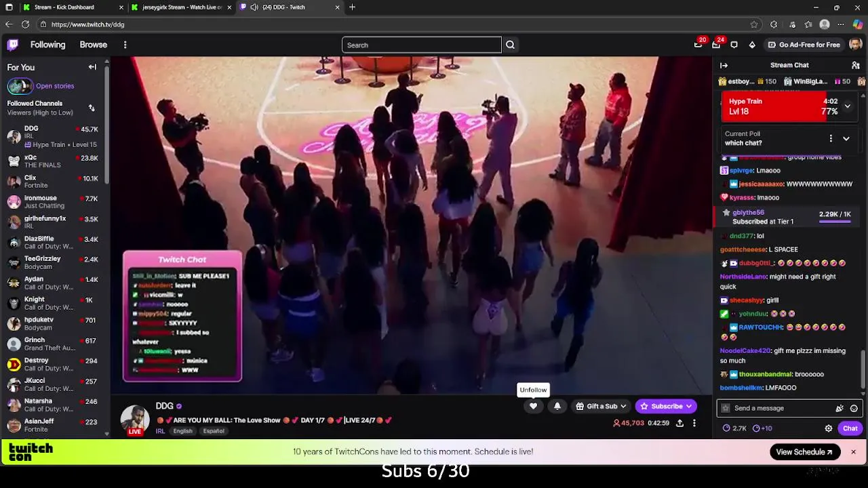
Task: Open the Gift a Sub dropdown
Action: pyautogui.click(x=601, y=406)
